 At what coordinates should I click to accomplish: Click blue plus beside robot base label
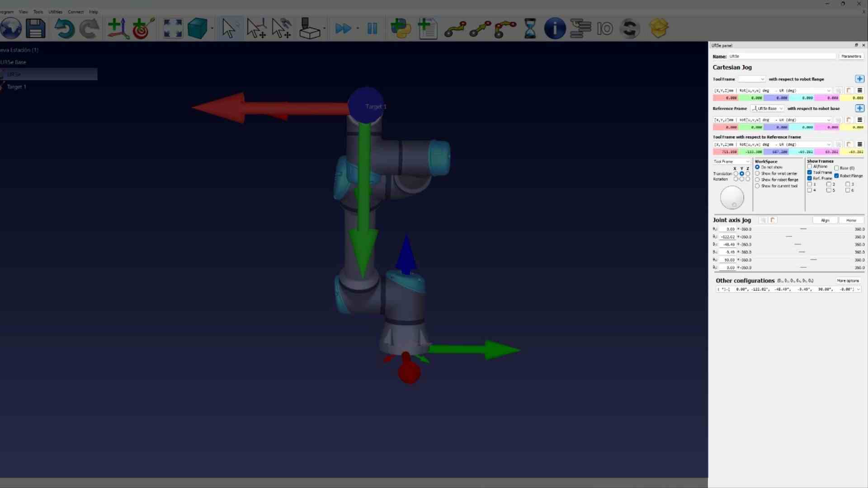tap(859, 108)
